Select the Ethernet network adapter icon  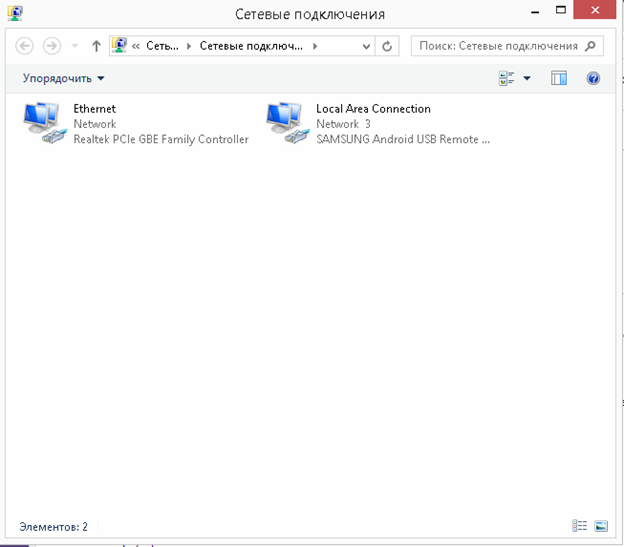click(x=44, y=123)
